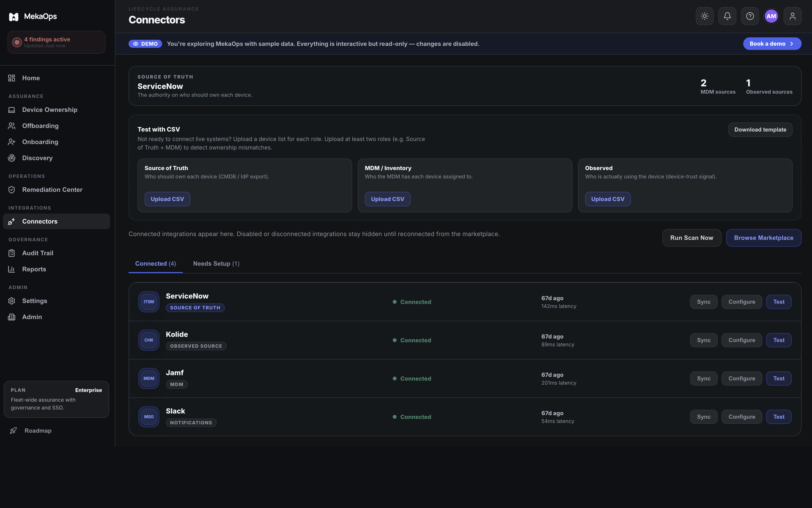Open the help question mark icon

[750, 16]
